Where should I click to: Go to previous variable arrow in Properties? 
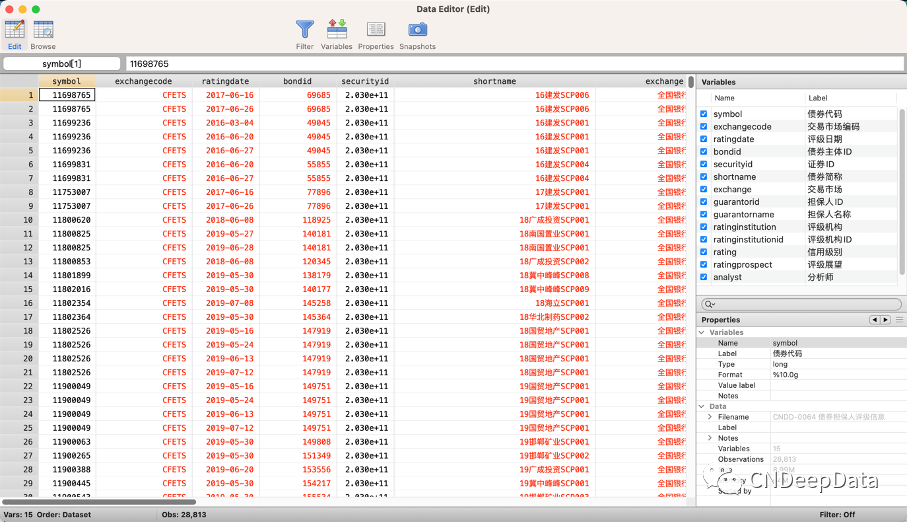[x=874, y=320]
